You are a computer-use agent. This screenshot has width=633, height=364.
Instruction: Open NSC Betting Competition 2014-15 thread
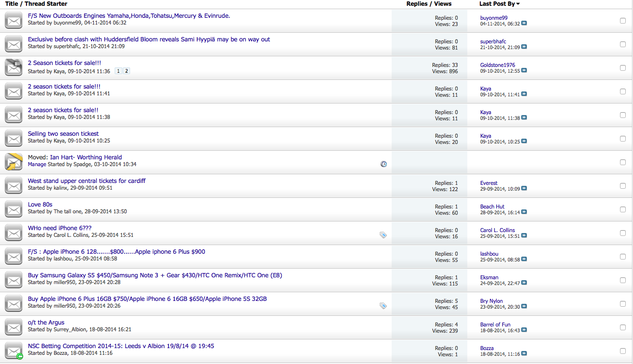[121, 346]
